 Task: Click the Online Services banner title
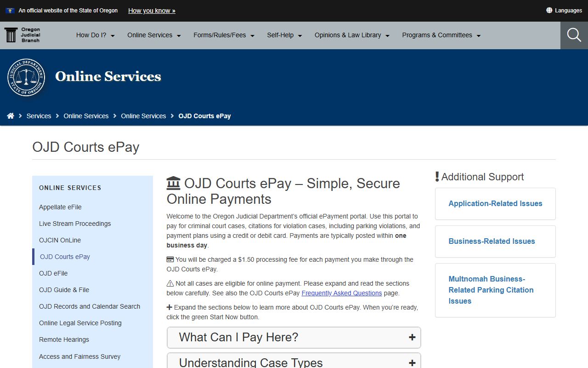tap(108, 76)
